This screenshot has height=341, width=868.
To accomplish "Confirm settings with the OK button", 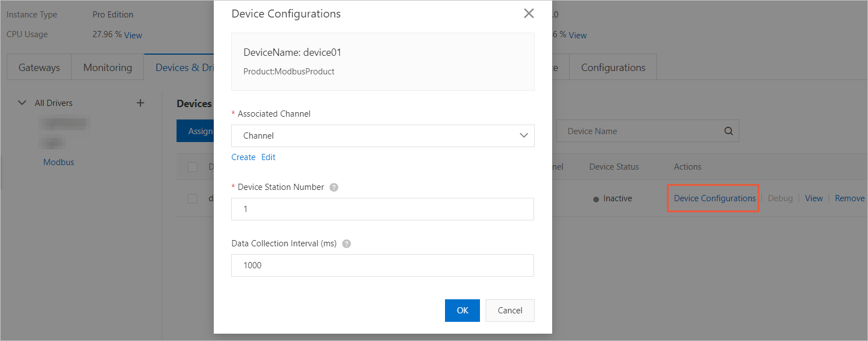I will point(462,310).
